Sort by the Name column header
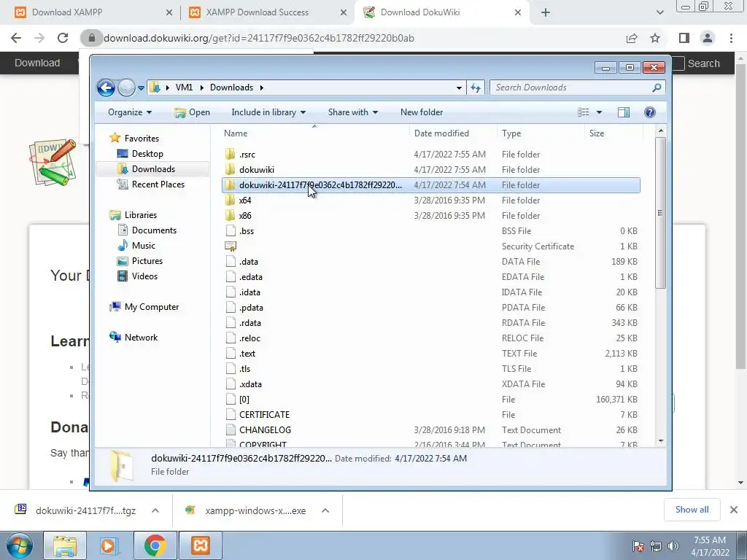The width and height of the screenshot is (747, 560). click(314, 133)
